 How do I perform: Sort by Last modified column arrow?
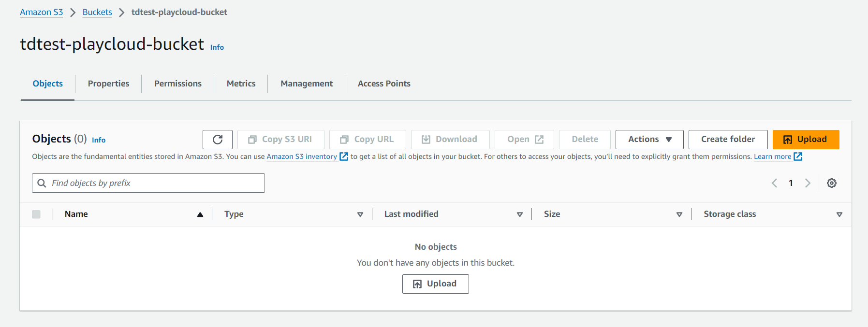pos(519,214)
